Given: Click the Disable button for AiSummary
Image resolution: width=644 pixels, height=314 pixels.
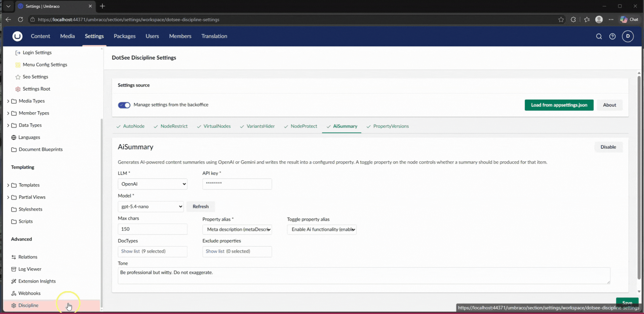Looking at the screenshot, I should point(608,147).
